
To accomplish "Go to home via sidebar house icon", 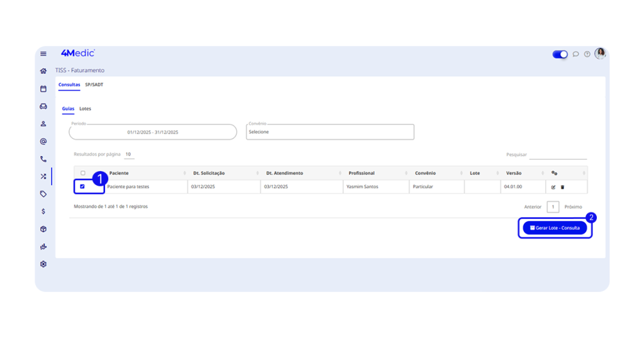I will click(x=43, y=71).
